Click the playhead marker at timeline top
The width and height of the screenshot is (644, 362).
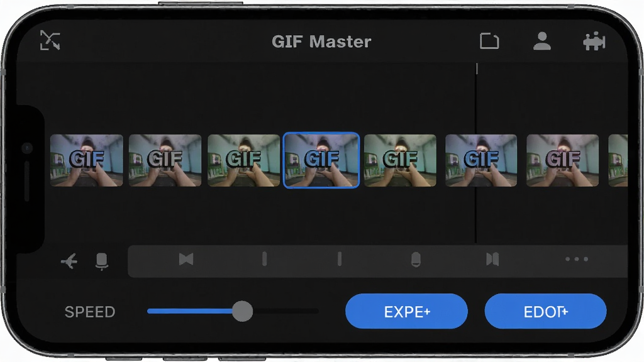click(477, 69)
